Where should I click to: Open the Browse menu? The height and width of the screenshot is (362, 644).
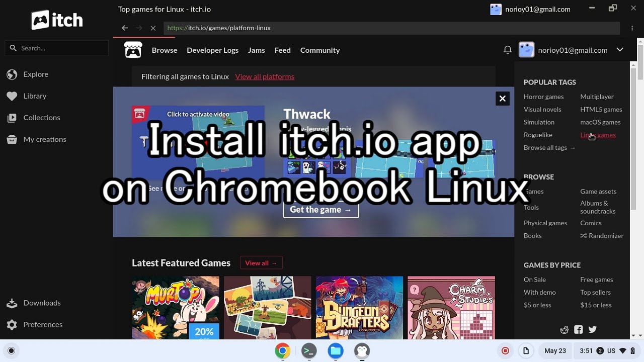click(x=165, y=50)
